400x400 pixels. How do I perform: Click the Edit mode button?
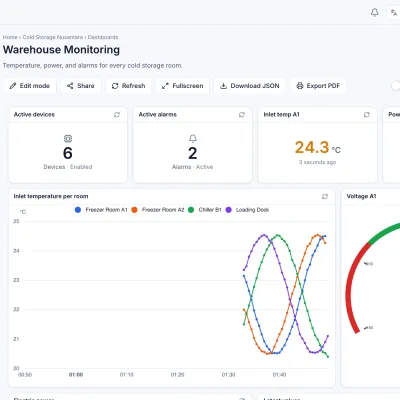coord(30,86)
